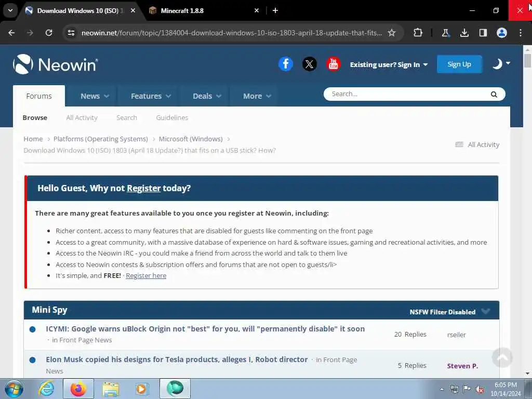Expand the Features menu

click(151, 96)
